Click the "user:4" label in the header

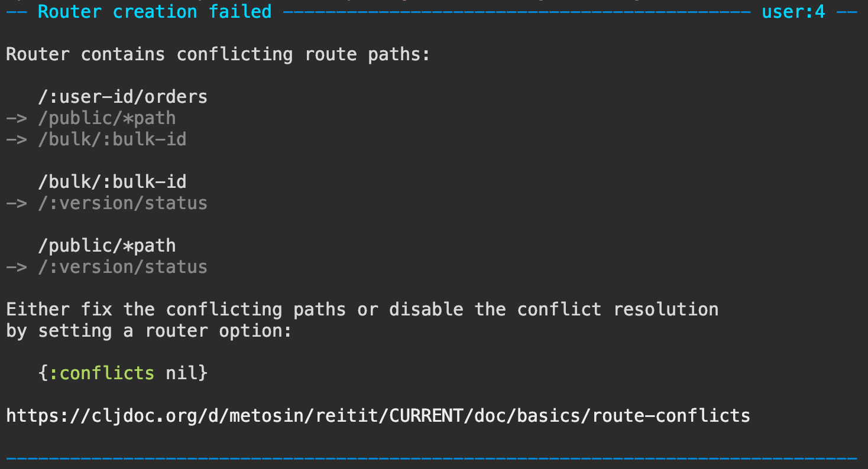point(793,11)
